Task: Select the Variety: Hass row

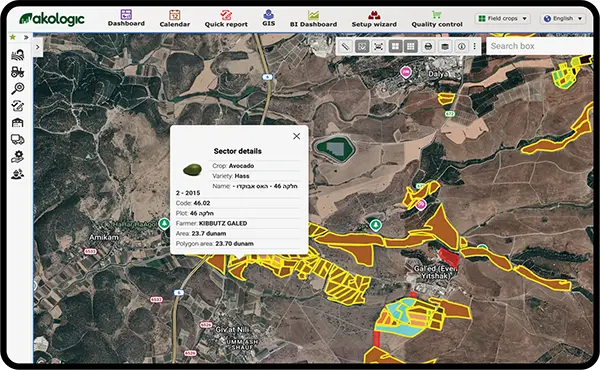Action: (x=256, y=176)
